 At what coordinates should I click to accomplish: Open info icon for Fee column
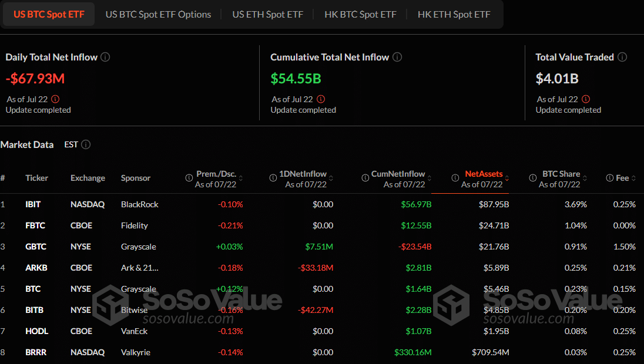pos(610,178)
